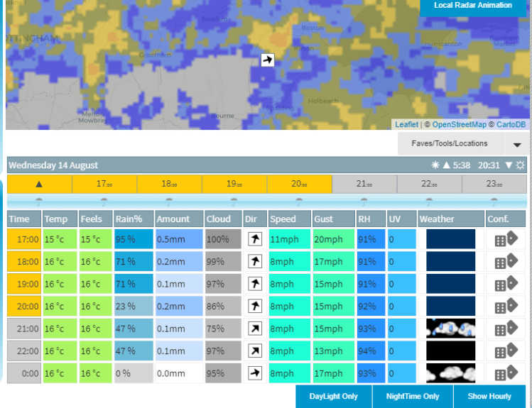Click the 18:00 wind direction arrow icon
The height and width of the screenshot is (408, 532).
coord(255,262)
